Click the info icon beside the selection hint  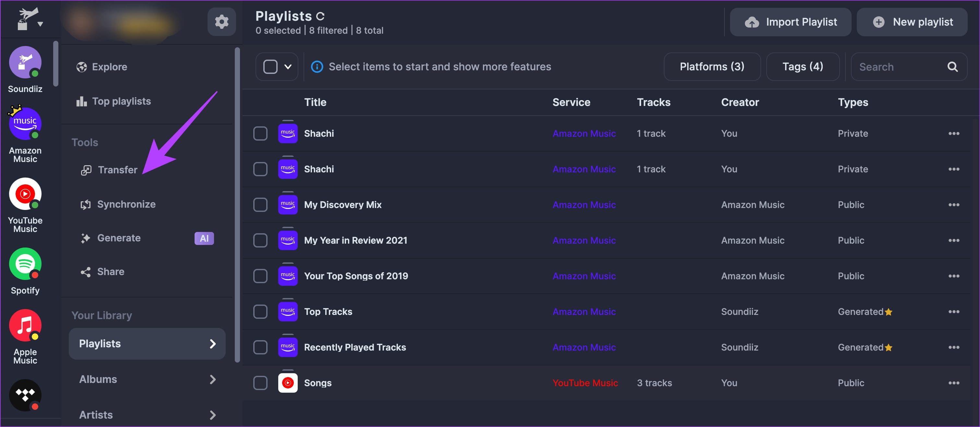point(317,67)
